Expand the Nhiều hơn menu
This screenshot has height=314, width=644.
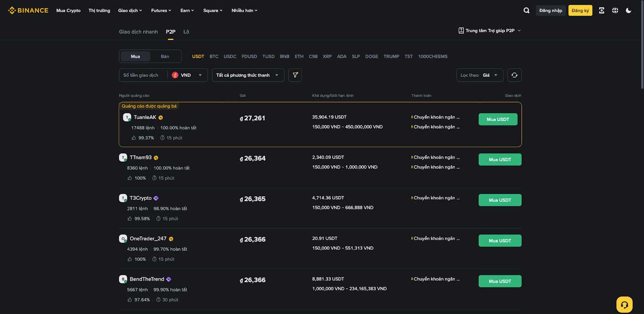coord(244,10)
